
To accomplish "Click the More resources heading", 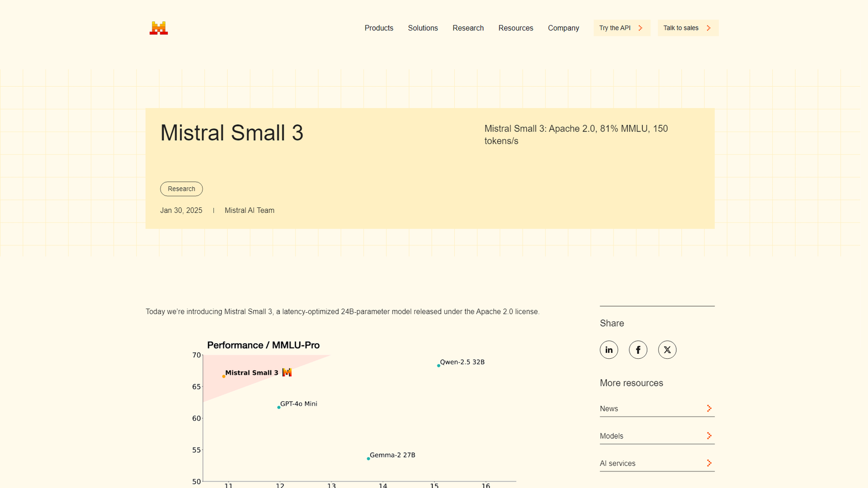I will (631, 383).
